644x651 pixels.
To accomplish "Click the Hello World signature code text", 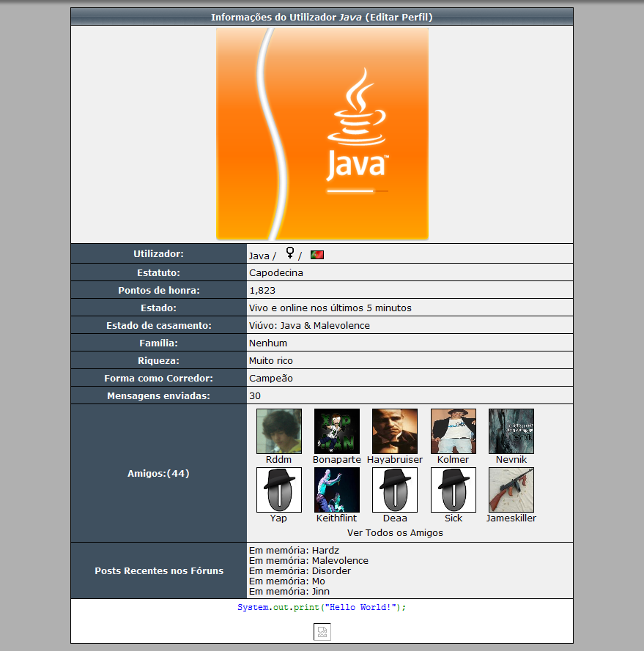I will pyautogui.click(x=322, y=607).
